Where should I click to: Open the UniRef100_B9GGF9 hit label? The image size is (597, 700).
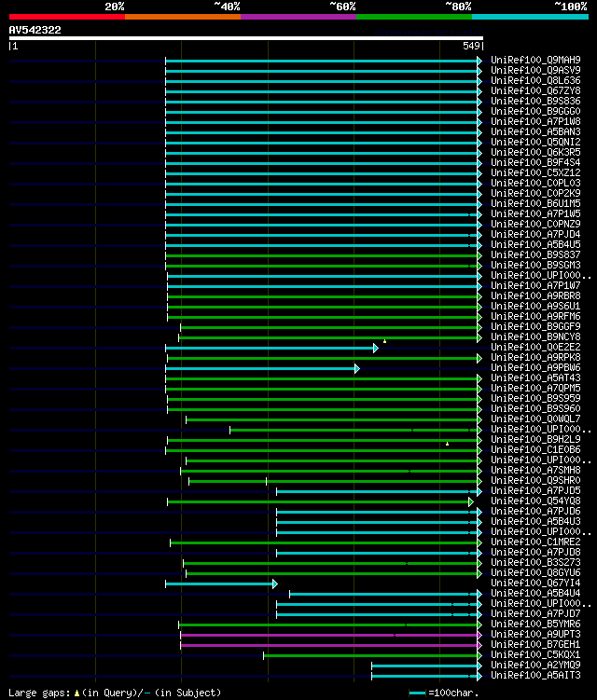tap(535, 327)
